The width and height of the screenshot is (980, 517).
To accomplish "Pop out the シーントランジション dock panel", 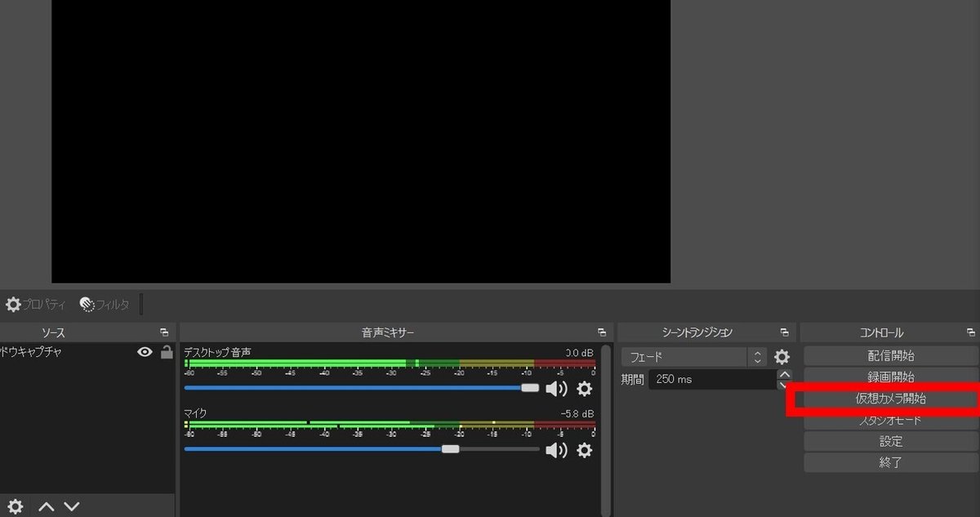I will tap(784, 332).
